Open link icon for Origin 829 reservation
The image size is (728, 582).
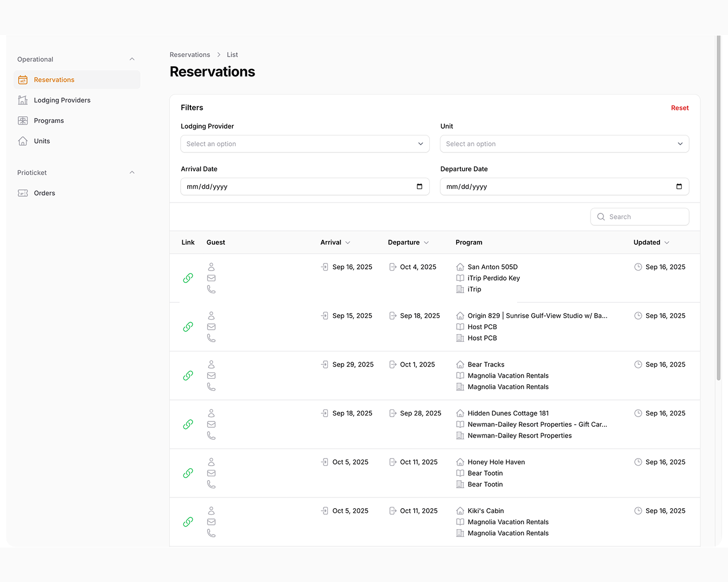point(188,327)
